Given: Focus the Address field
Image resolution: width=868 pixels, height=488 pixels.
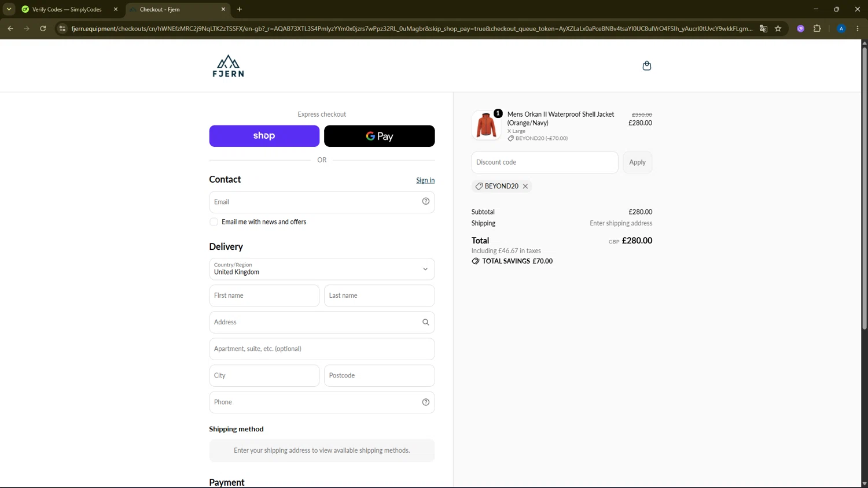Looking at the screenshot, I should 322,322.
